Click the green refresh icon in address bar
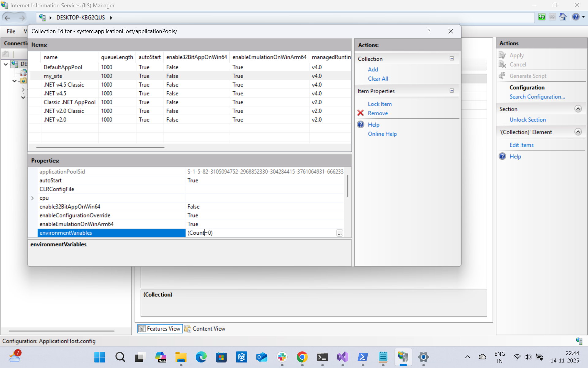588x368 pixels. click(541, 17)
